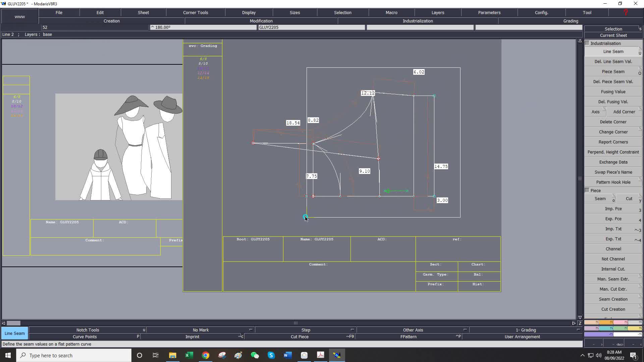
Task: Open the notification center icon
Action: [633, 355]
